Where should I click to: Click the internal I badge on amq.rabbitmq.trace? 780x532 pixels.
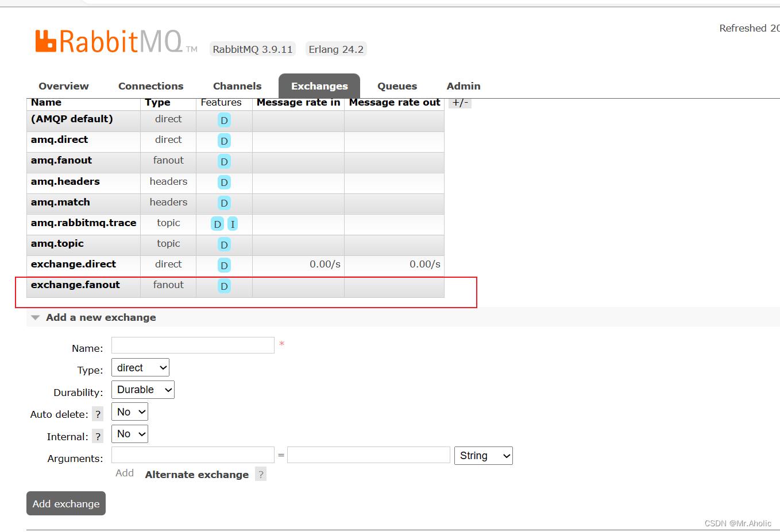coord(232,224)
